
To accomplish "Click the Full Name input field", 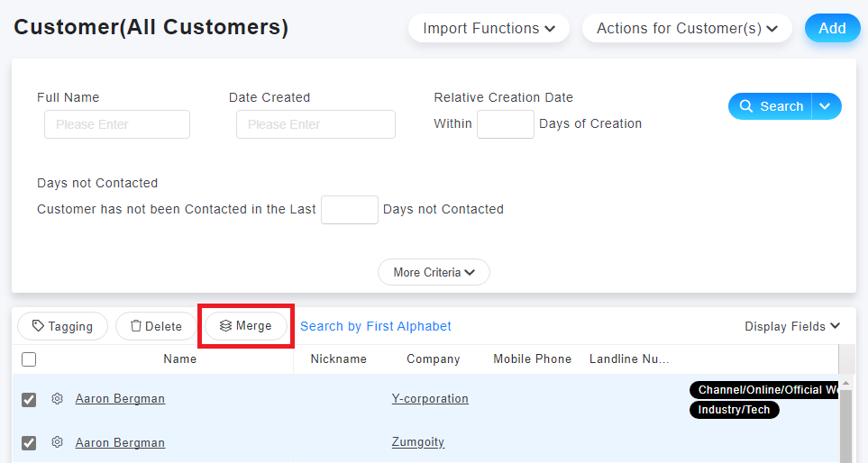I will pos(117,124).
